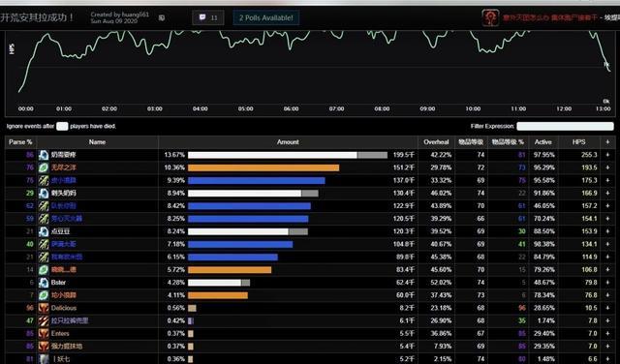
Task: Expand all rows using the header plus sign
Action: point(607,142)
